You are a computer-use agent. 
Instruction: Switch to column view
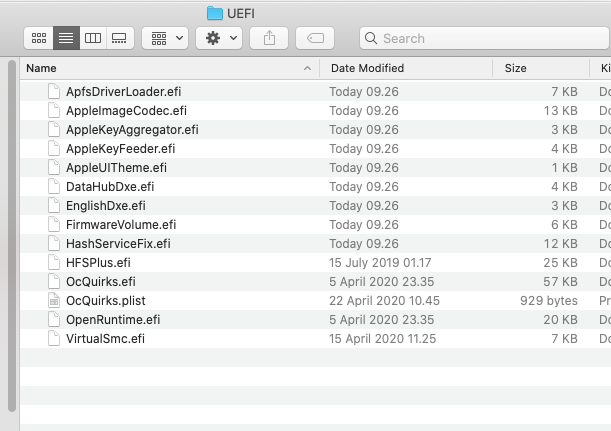point(93,38)
